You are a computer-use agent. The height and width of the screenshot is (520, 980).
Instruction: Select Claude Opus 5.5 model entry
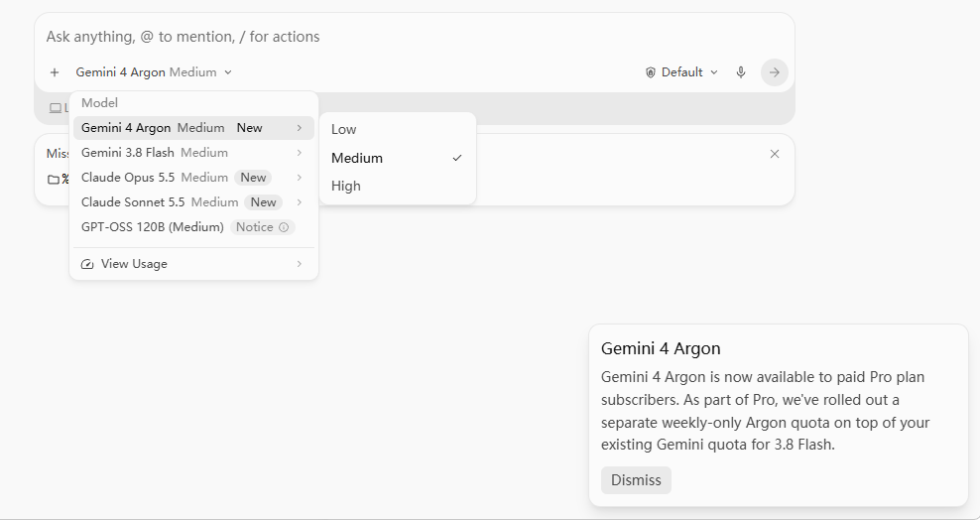(x=193, y=178)
